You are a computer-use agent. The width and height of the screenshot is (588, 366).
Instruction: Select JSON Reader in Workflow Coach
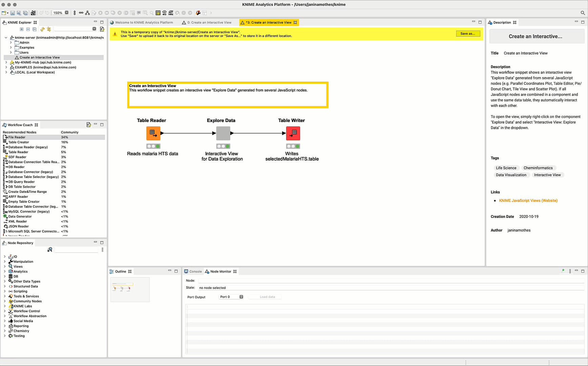54,226
